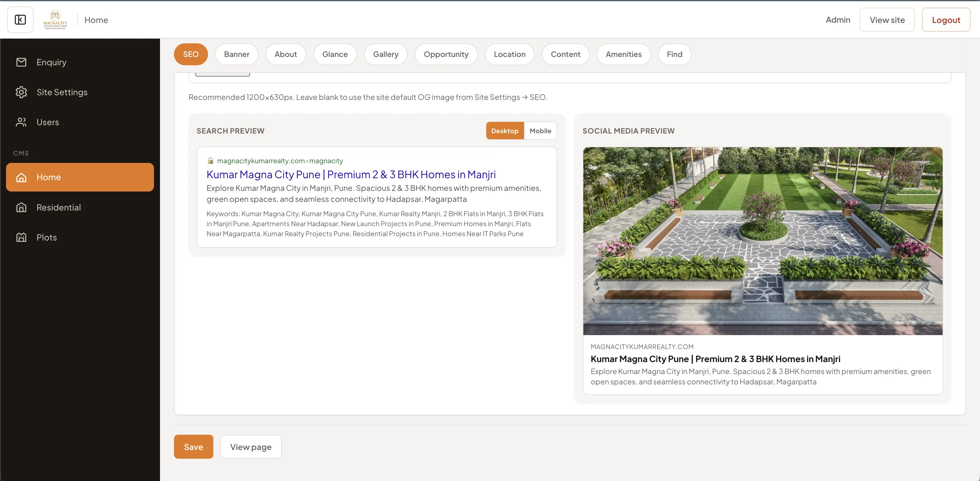This screenshot has width=980, height=481.
Task: Open Site Settings in the sidebar
Action: pos(80,92)
